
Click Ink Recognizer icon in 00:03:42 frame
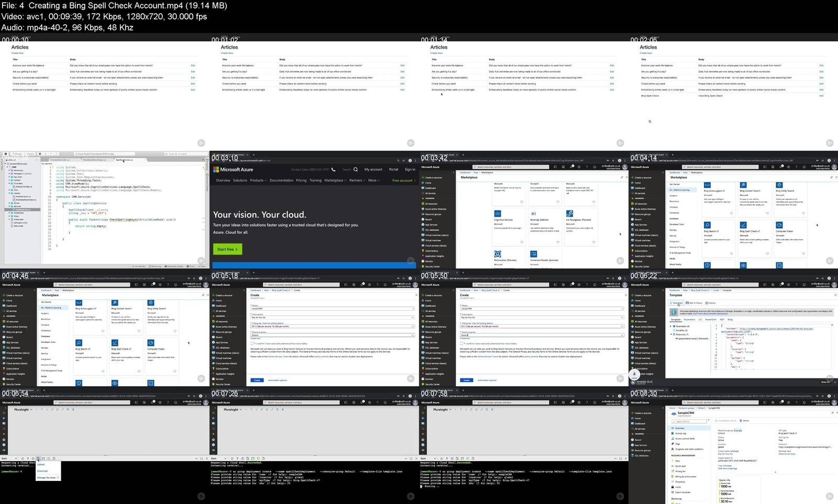click(x=570, y=214)
